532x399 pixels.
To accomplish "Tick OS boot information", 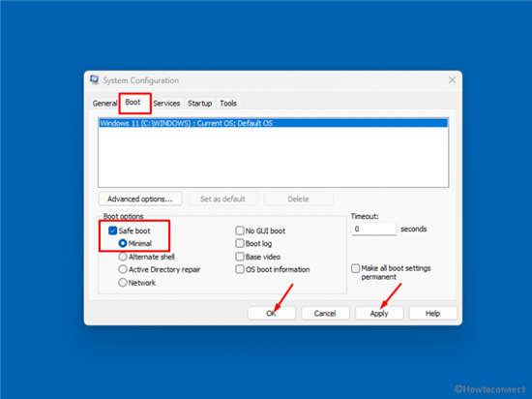I will (x=240, y=269).
